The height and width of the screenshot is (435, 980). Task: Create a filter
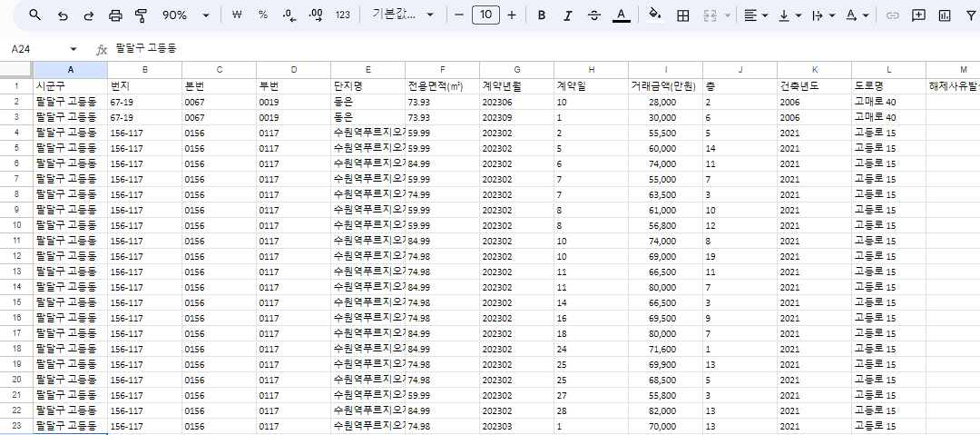coord(970,15)
